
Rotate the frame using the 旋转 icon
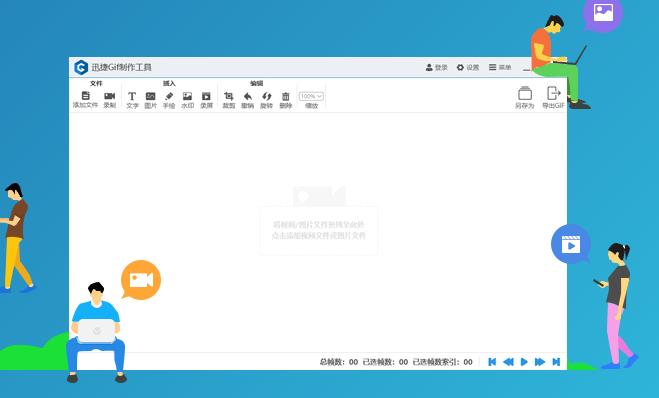266,96
